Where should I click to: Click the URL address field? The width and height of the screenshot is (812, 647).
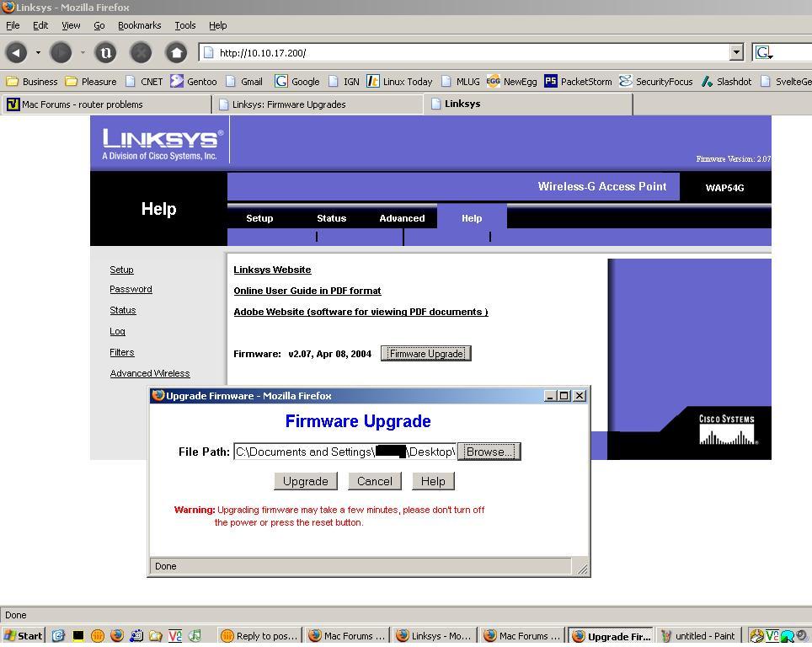coord(466,53)
